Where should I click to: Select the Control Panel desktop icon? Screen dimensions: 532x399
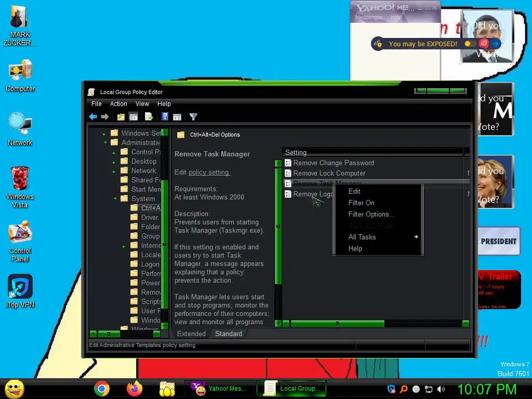[x=20, y=242]
